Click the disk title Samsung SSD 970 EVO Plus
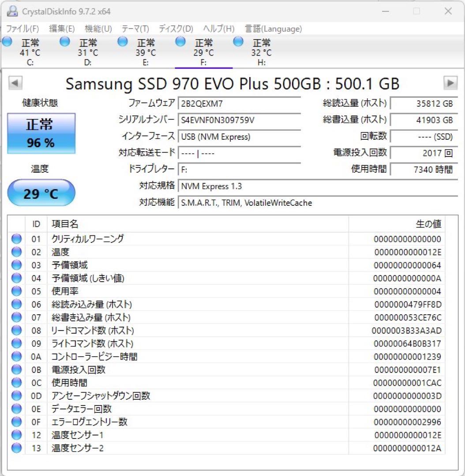465x476 pixels. [232, 83]
